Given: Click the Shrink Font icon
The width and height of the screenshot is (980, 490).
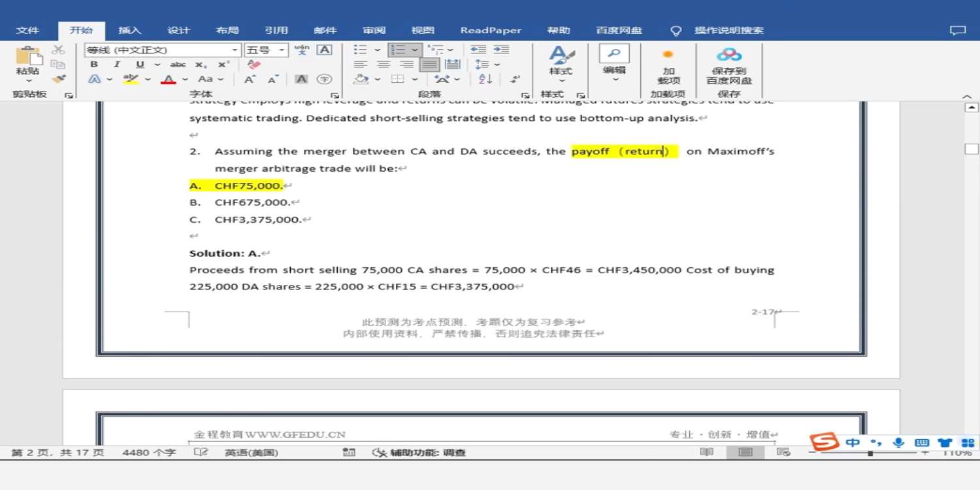Looking at the screenshot, I should [273, 79].
